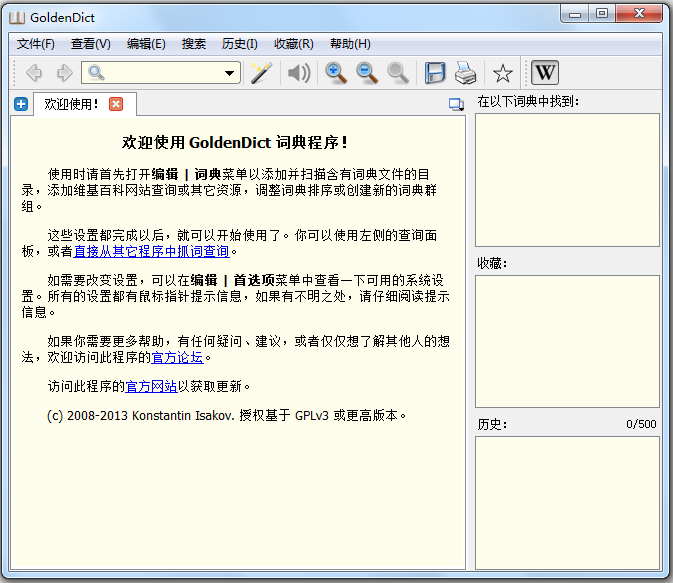The height and width of the screenshot is (583, 673).
Task: Open the 文件(F) menu
Action: click(36, 44)
